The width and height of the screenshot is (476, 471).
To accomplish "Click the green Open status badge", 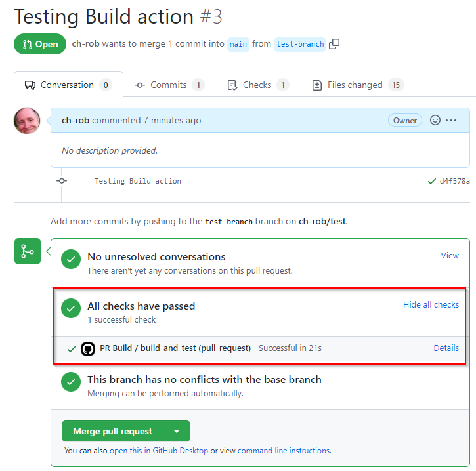I will tap(40, 44).
